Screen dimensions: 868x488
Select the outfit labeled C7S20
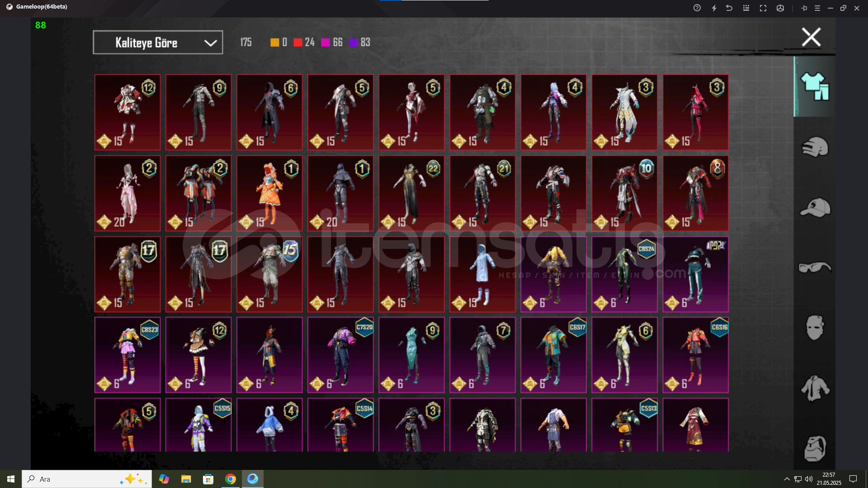pyautogui.click(x=340, y=355)
